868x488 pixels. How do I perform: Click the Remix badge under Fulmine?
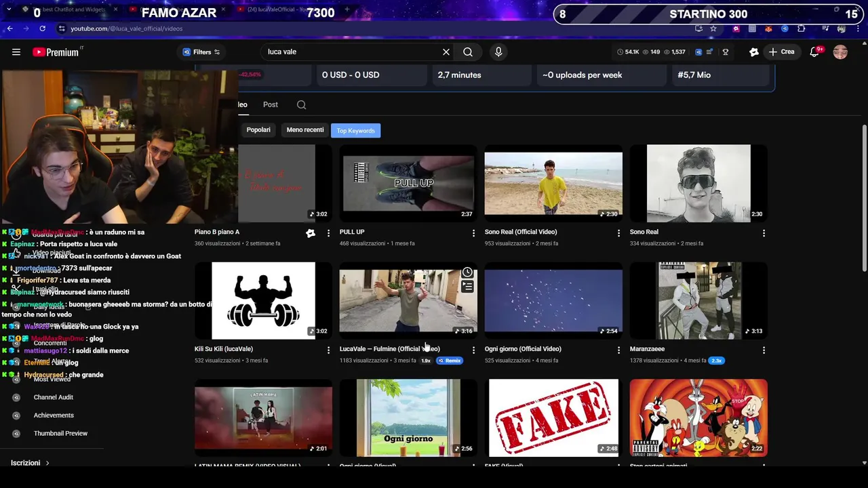pyautogui.click(x=450, y=361)
